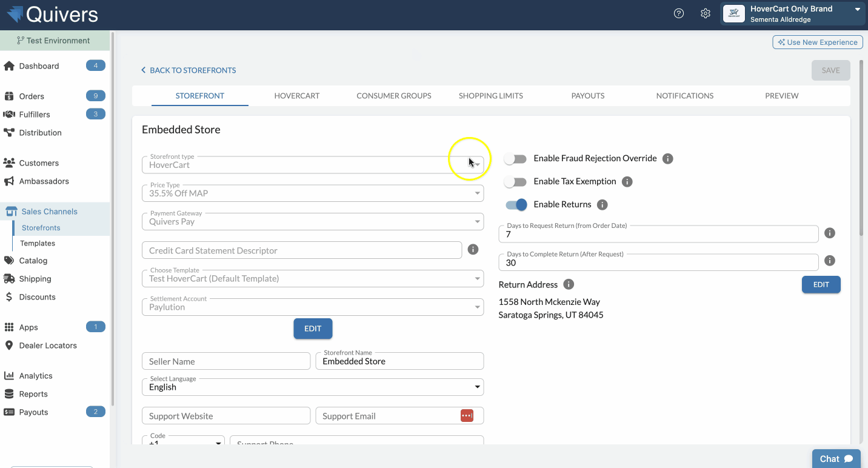Switch to the NOTIFICATIONS tab

[685, 96]
